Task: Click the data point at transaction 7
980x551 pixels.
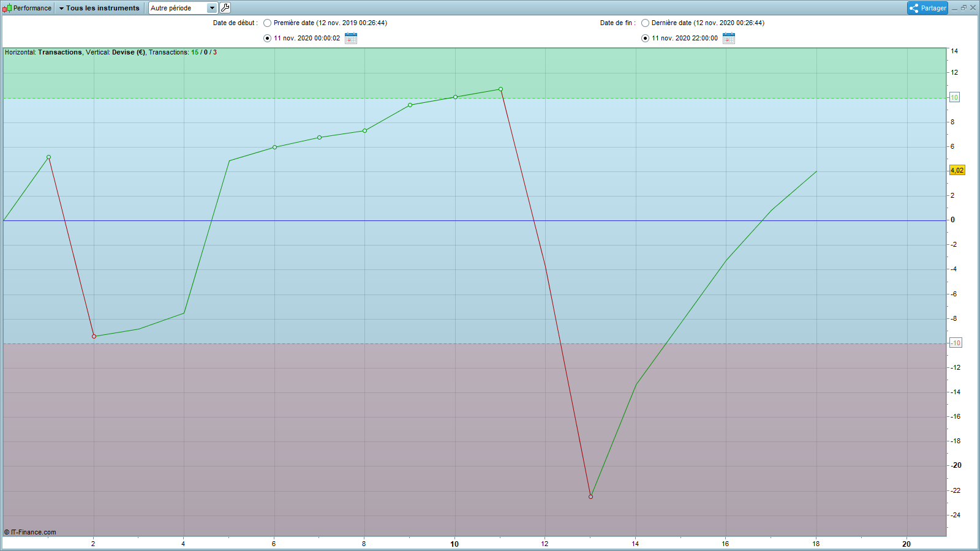Action: [x=320, y=138]
